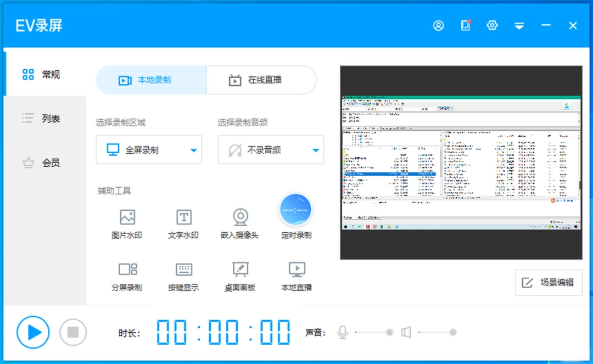The width and height of the screenshot is (593, 364).
Task: Click the 场景编辑 scene edit button
Action: [549, 282]
